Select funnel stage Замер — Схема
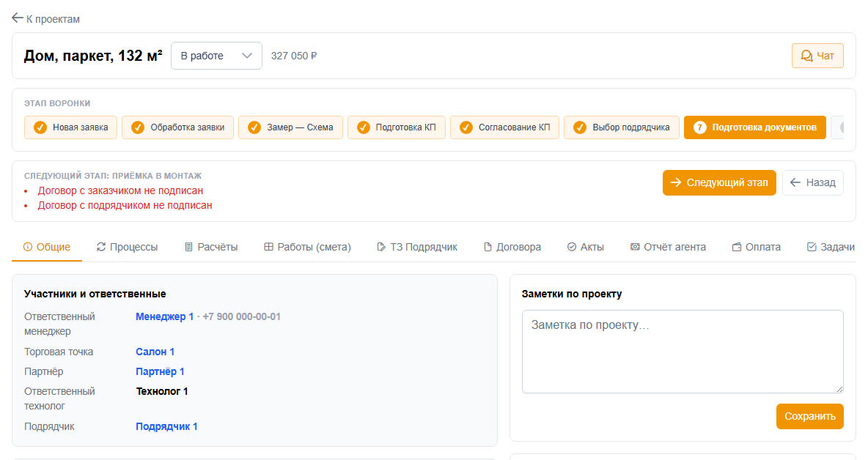 coord(290,127)
